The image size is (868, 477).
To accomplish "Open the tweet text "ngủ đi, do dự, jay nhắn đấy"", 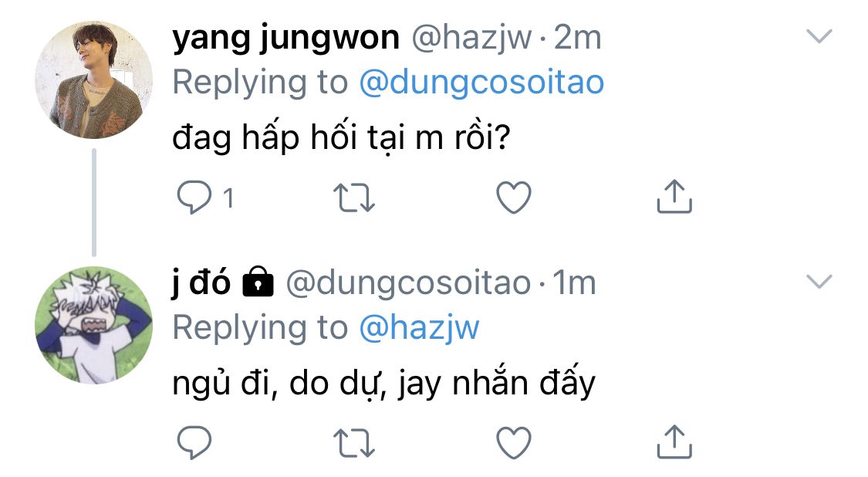I will 384,383.
